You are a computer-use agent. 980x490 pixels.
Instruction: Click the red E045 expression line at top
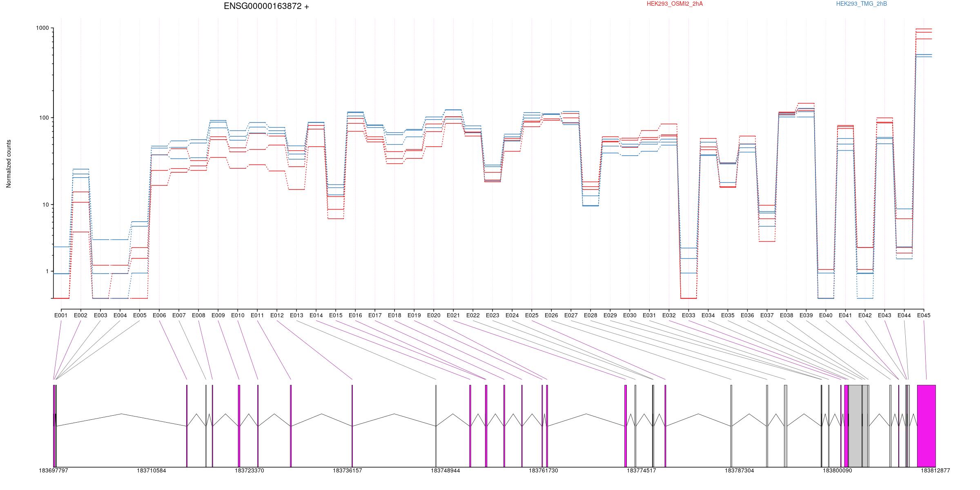pos(924,29)
